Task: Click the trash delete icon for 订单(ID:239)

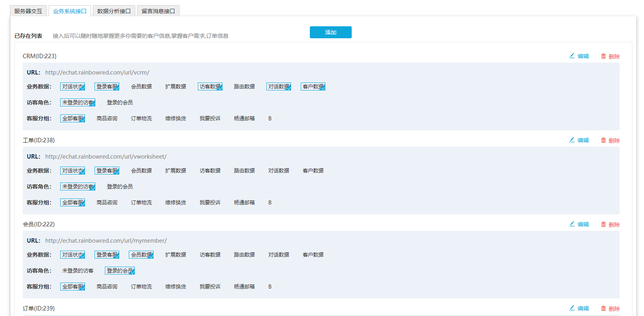Action: 603,308
